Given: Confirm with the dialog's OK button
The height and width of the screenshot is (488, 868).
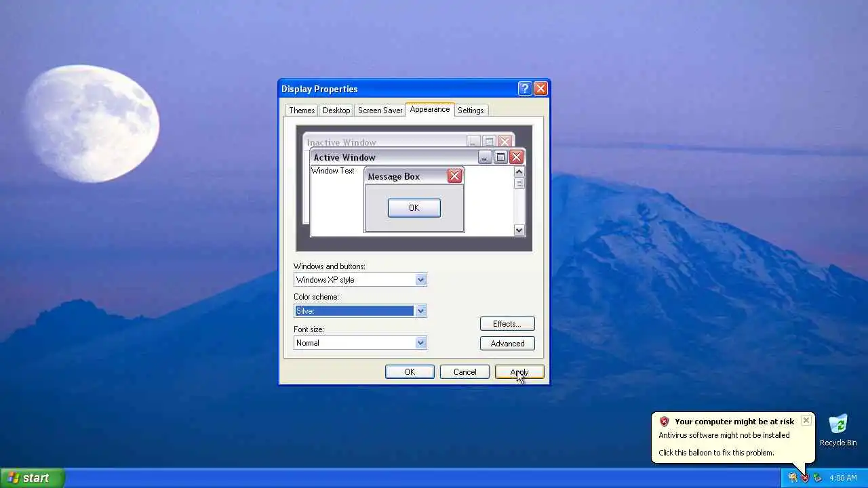Looking at the screenshot, I should (410, 372).
